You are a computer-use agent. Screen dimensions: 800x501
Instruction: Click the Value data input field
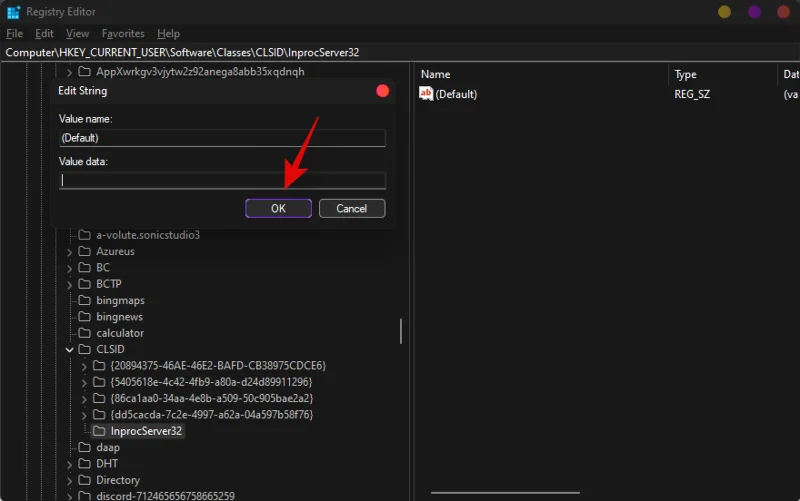tap(222, 181)
